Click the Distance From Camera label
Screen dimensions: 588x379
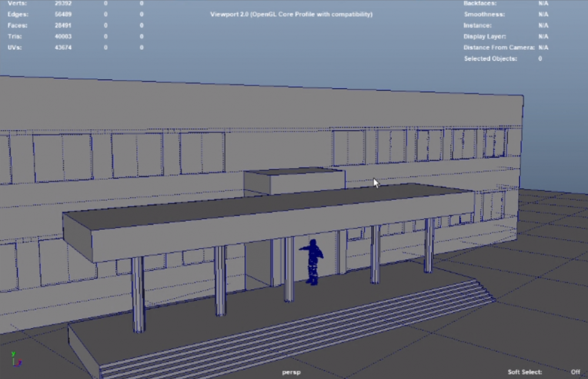(x=499, y=47)
